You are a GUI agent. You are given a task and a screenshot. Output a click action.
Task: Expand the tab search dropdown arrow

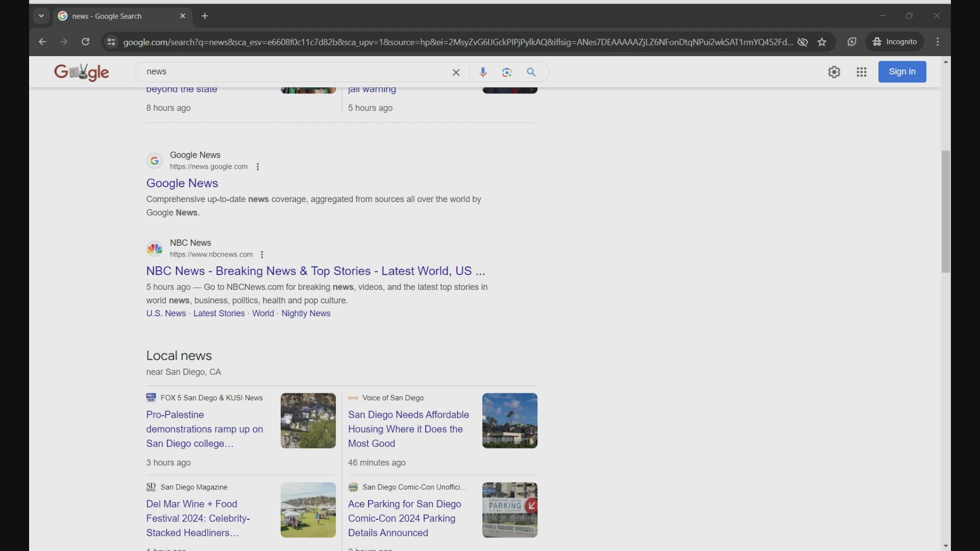[41, 16]
